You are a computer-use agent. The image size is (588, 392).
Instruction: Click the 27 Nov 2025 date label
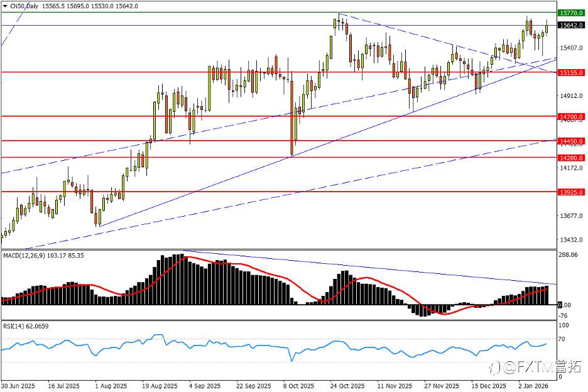442,386
